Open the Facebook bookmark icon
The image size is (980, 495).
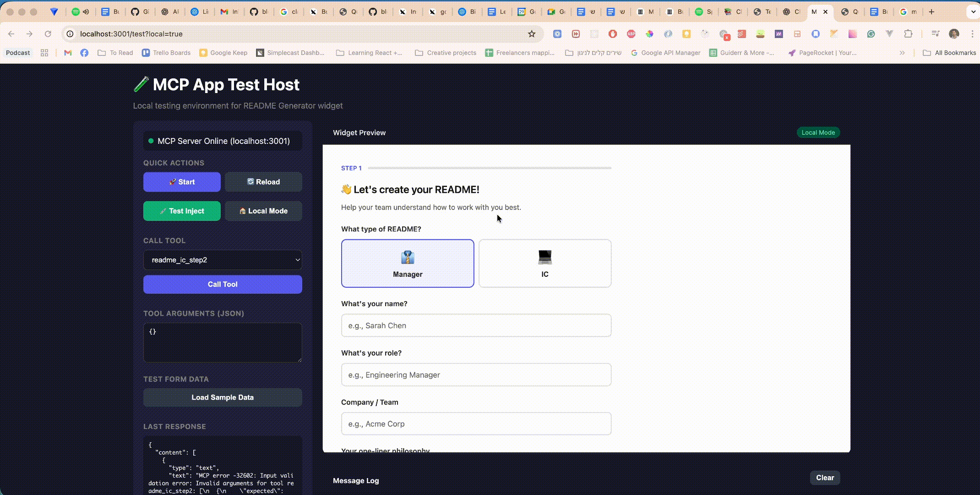pos(84,53)
